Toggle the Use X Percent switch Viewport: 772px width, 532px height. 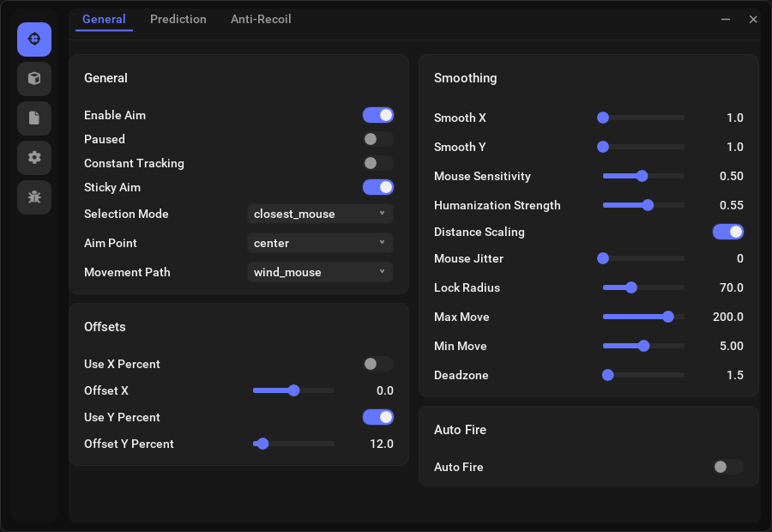tap(378, 364)
